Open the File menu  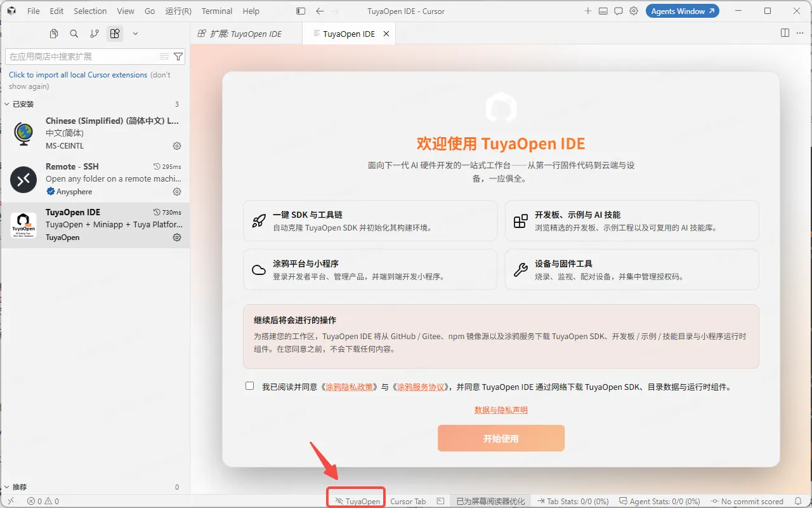34,11
